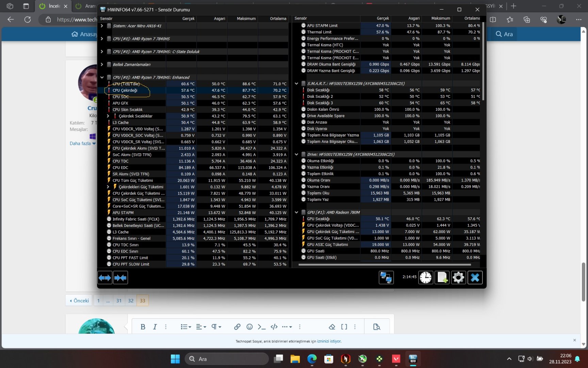The image size is (588, 368).
Task: Click the HWiNFO clock reset timer icon
Action: coord(426,278)
